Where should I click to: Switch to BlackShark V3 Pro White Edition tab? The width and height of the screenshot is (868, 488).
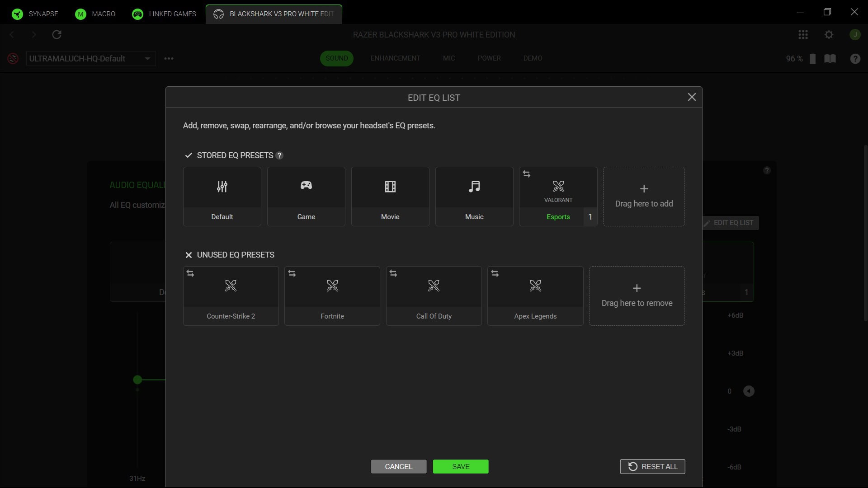[x=274, y=14]
